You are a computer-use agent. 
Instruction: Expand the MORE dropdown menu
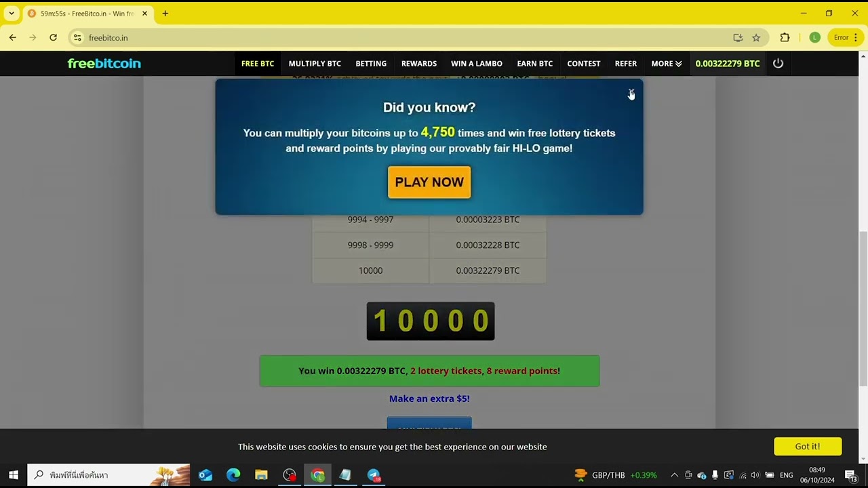tap(667, 64)
